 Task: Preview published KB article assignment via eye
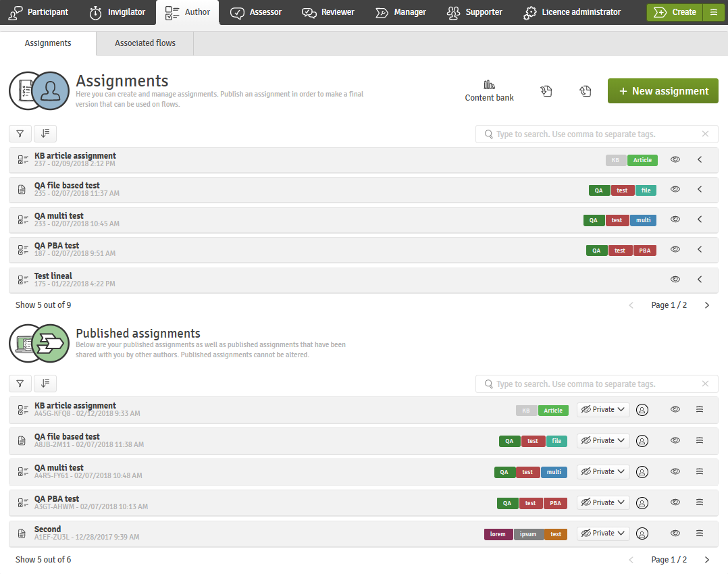(x=675, y=409)
